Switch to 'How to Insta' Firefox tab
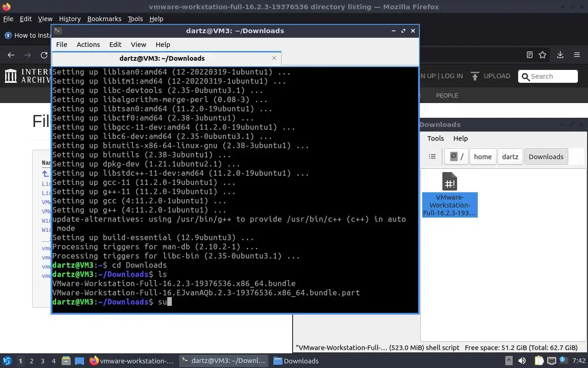The height and width of the screenshot is (368, 588). tap(27, 35)
